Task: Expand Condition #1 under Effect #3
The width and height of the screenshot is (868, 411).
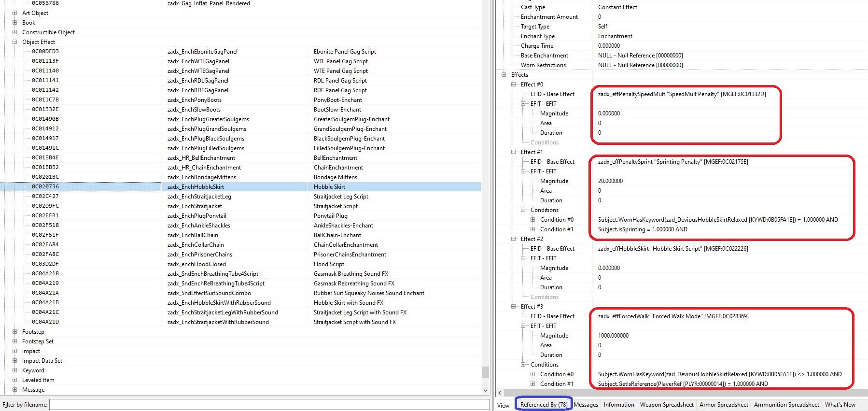Action: point(533,384)
